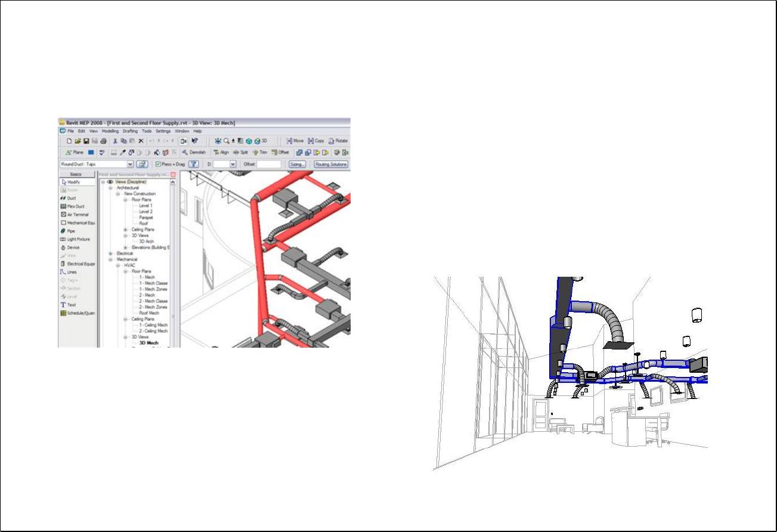Select the Light Fixture tool
This screenshot has width=777, height=532.
pos(78,239)
